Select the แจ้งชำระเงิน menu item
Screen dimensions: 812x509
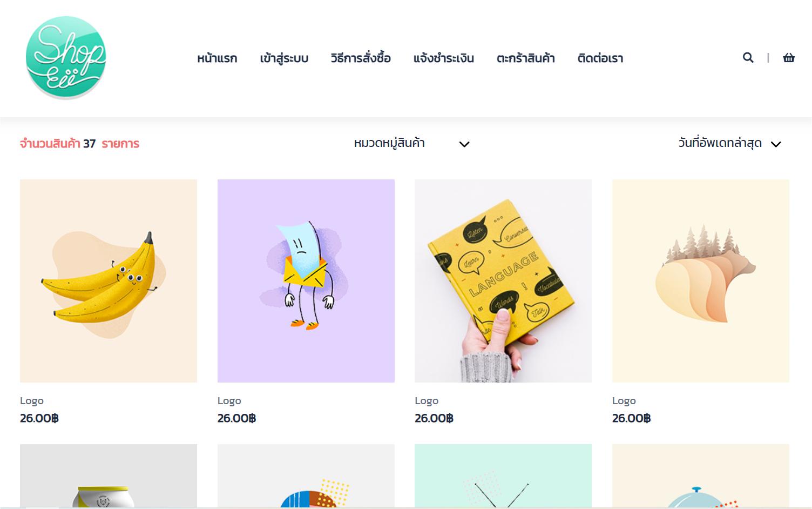[x=444, y=58]
